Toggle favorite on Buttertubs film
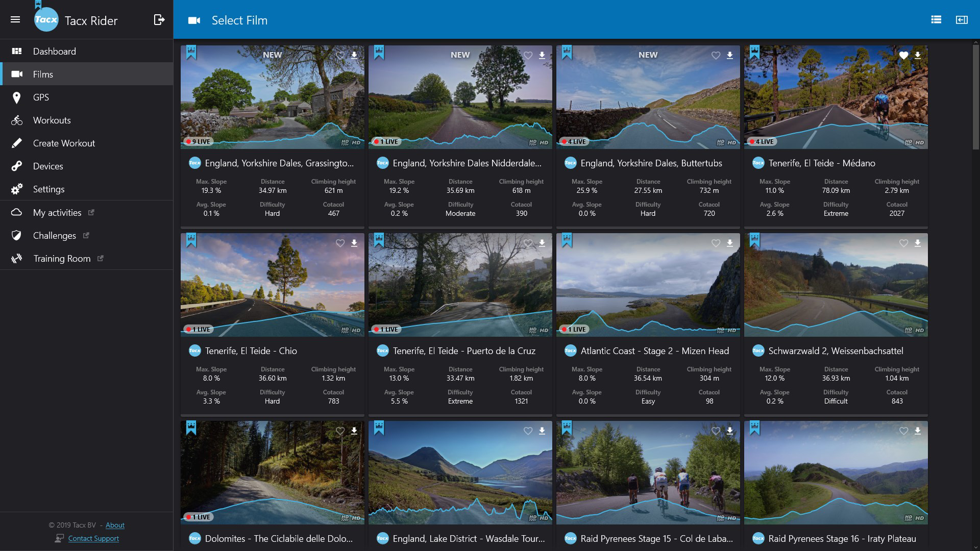Image resolution: width=980 pixels, height=551 pixels. [x=716, y=55]
